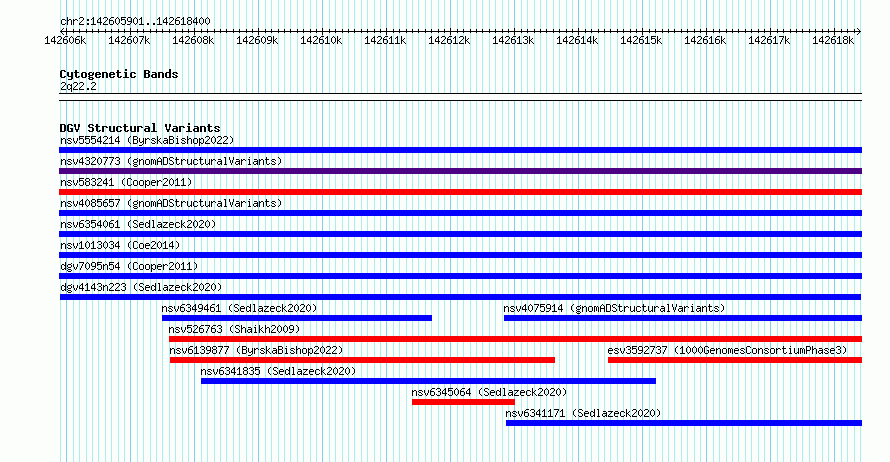Select the blue nsv6349461 variant bar
Screen dimensions: 890x462
coord(297,318)
